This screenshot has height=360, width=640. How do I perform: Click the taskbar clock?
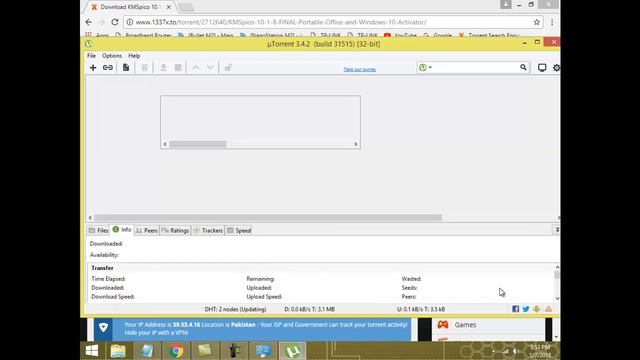point(540,351)
